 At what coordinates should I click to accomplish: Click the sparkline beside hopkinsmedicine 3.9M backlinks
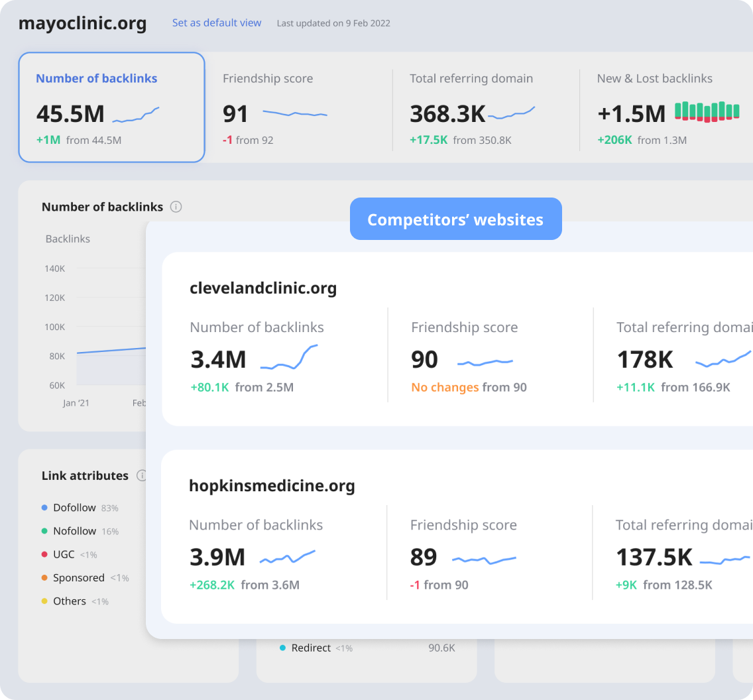pos(288,557)
